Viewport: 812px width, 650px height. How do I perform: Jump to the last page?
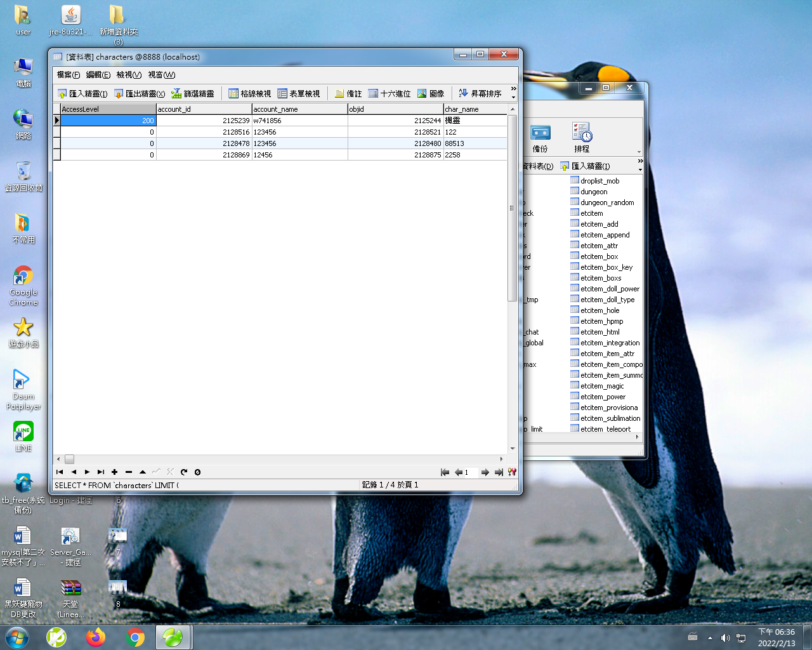click(499, 472)
